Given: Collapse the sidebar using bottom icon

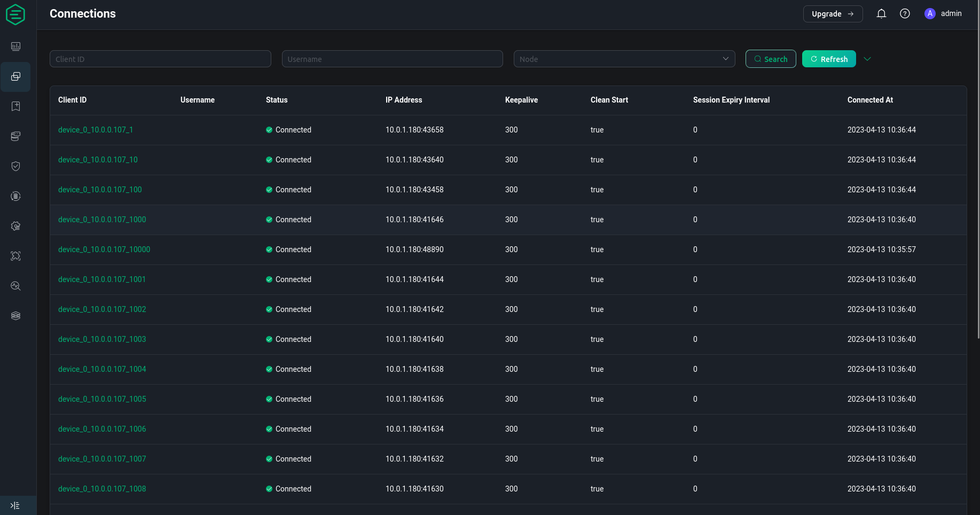Looking at the screenshot, I should 14,505.
